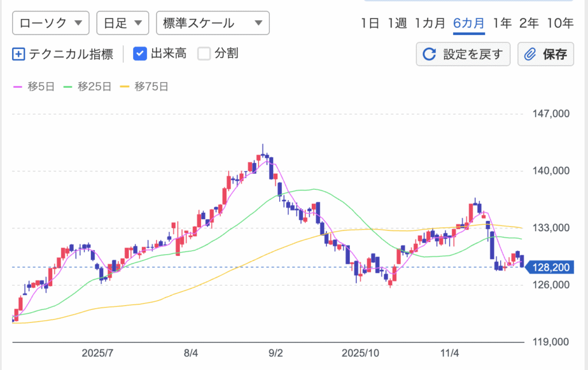Switch to the 10年 range
Viewport: 588px width, 370px height.
560,24
